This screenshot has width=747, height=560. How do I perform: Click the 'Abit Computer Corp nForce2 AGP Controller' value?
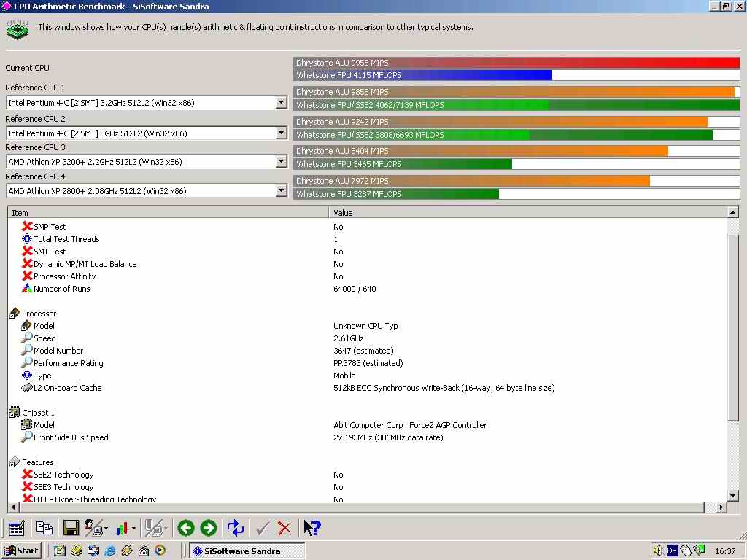tap(410, 425)
